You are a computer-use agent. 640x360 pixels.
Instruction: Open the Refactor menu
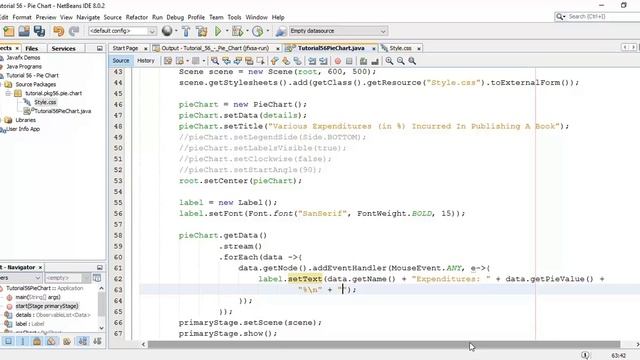tap(137, 17)
